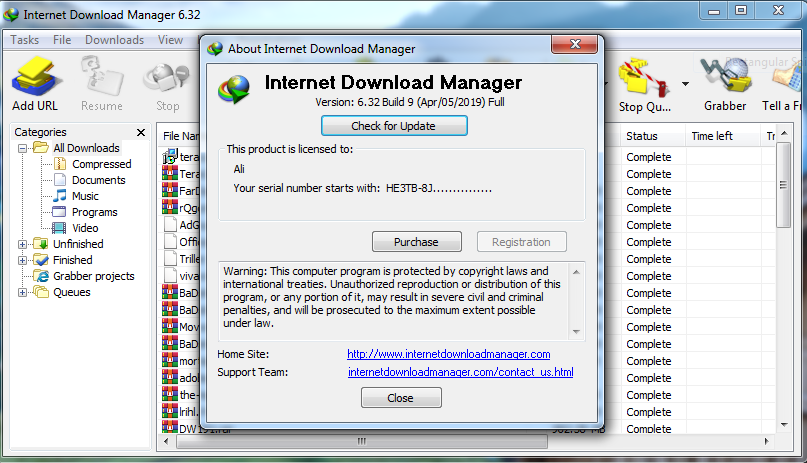The image size is (807, 463).
Task: Click the Purchase button
Action: coord(416,242)
